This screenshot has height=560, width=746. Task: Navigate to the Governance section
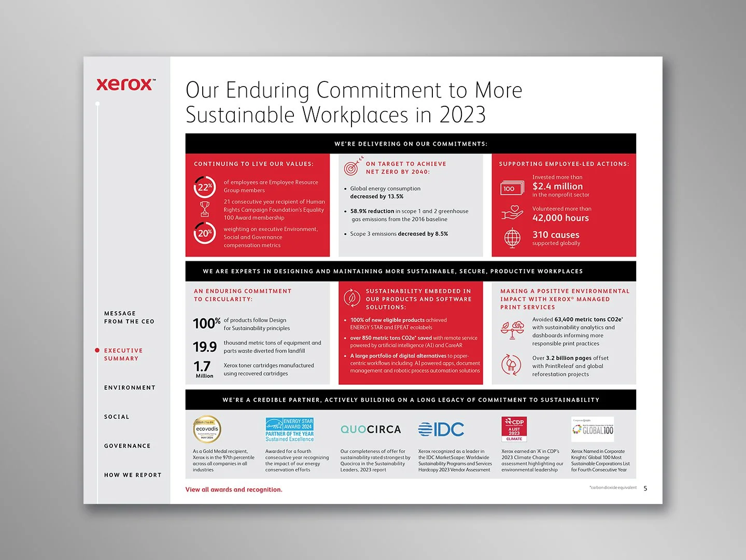(x=128, y=446)
